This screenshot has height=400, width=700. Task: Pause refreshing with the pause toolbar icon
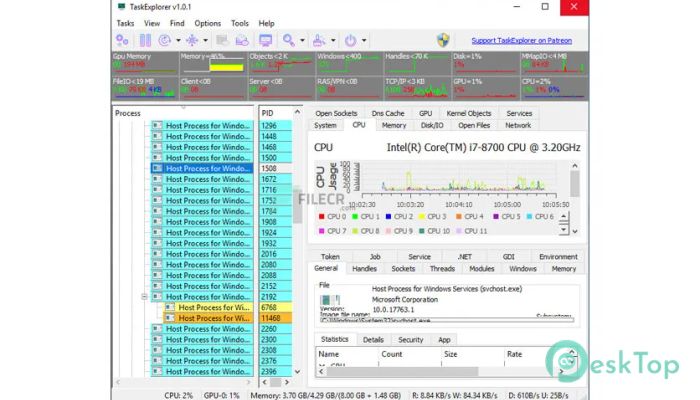[145, 40]
